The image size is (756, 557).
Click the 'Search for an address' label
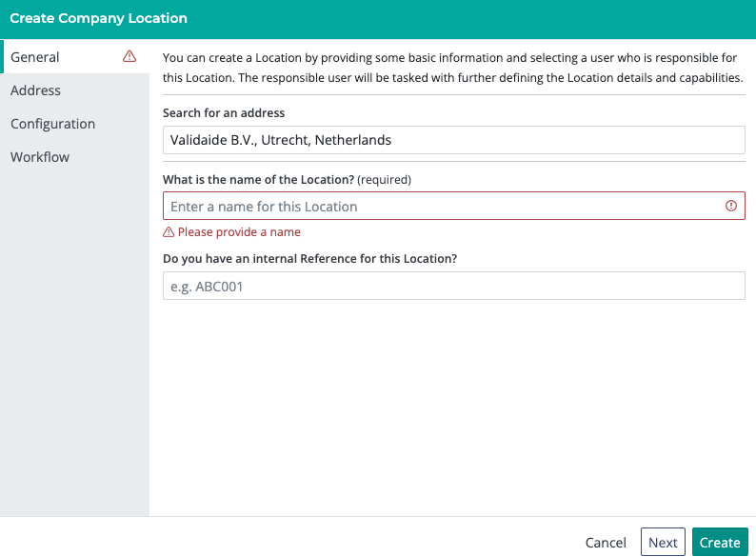224,113
